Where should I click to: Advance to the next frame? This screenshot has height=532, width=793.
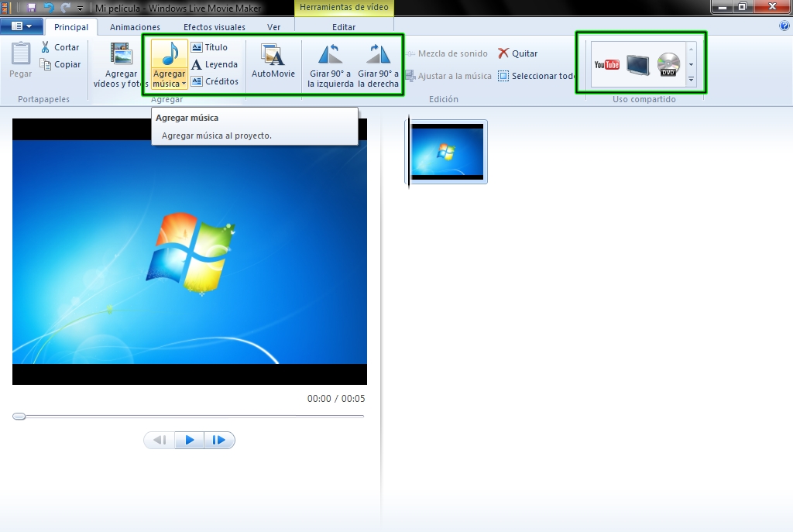tap(219, 440)
